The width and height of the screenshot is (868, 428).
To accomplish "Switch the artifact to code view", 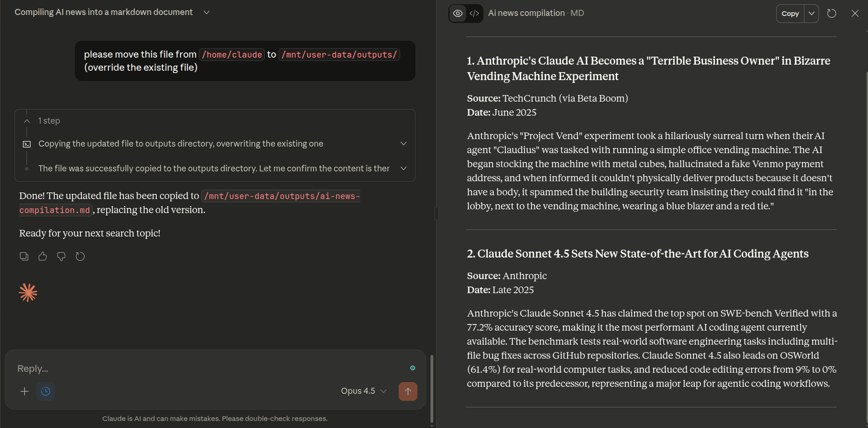I will tap(474, 13).
